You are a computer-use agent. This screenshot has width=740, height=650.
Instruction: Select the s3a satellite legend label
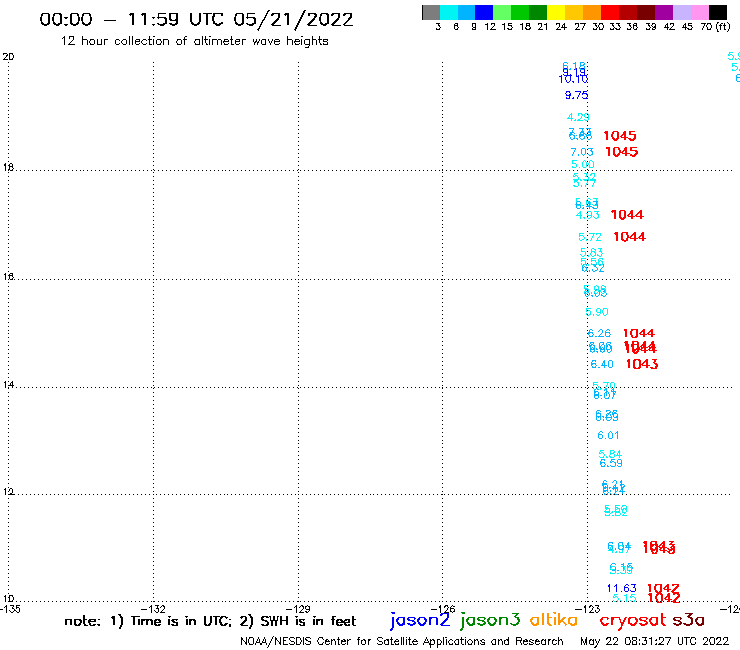(x=688, y=620)
